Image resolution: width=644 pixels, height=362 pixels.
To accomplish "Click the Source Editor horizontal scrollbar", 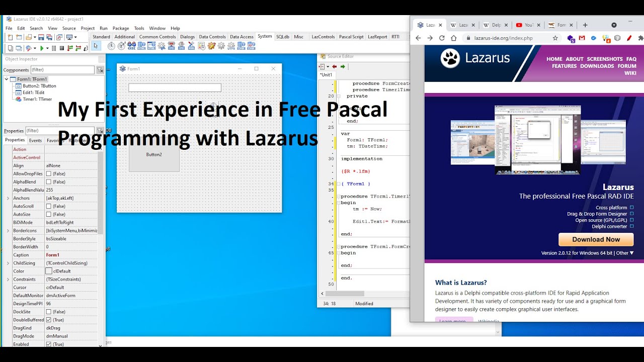I will click(x=344, y=294).
